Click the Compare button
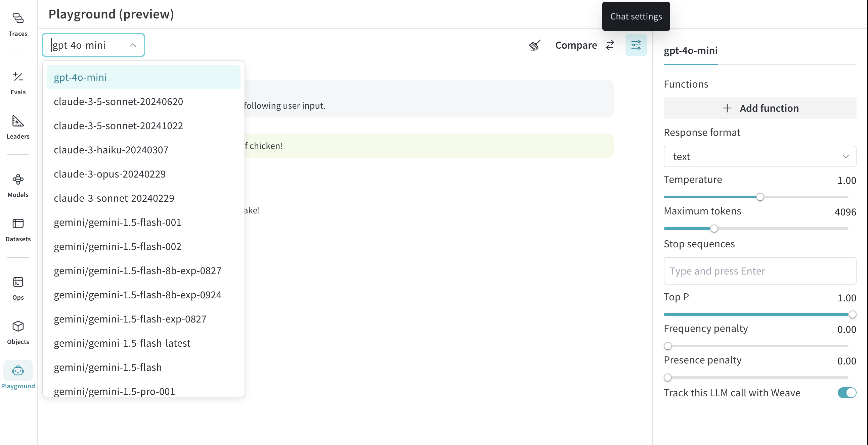Screen dimensions: 868x445 [584, 45]
